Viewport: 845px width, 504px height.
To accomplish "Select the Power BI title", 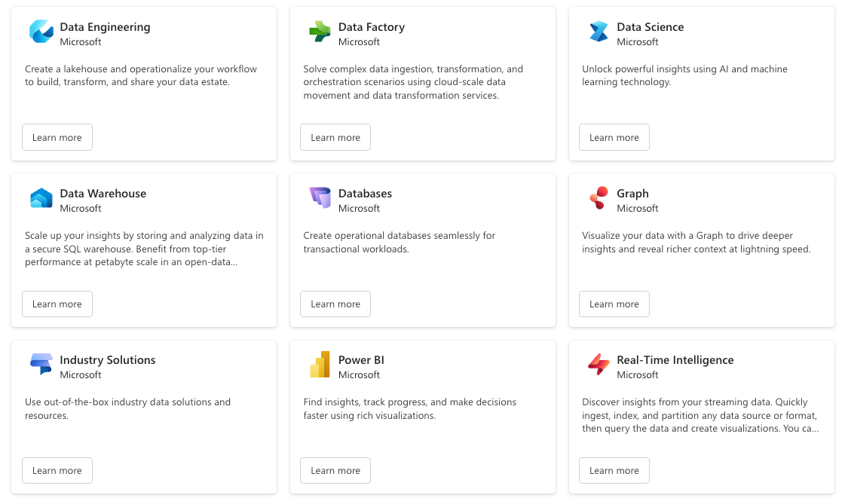I will pyautogui.click(x=361, y=359).
